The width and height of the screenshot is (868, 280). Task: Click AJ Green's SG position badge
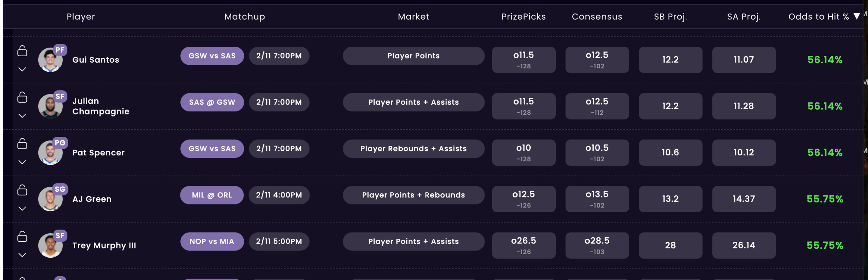pos(60,189)
